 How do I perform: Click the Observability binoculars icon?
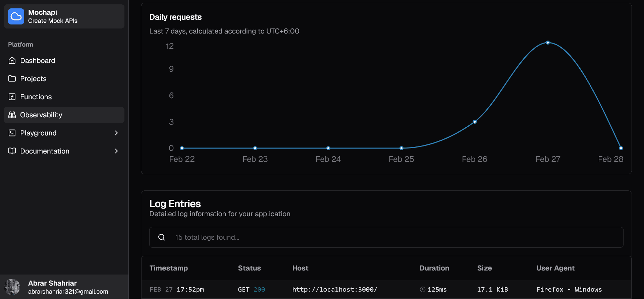point(12,115)
